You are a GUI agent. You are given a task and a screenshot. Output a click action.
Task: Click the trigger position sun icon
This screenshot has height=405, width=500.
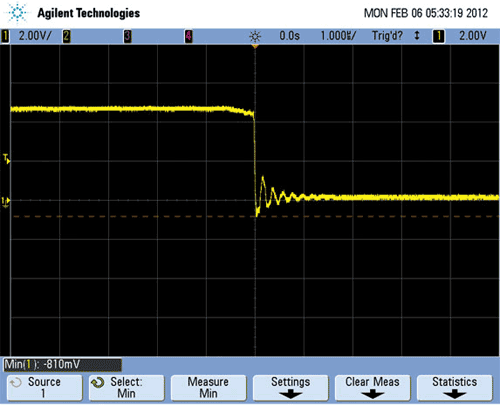[x=255, y=36]
